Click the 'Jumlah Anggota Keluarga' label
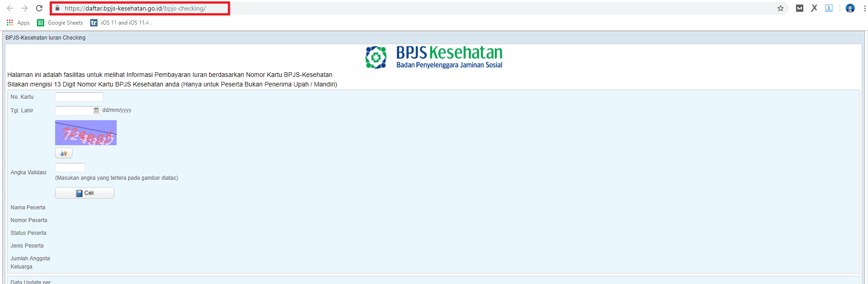Viewport: 868px width, 284px height. 30,263
